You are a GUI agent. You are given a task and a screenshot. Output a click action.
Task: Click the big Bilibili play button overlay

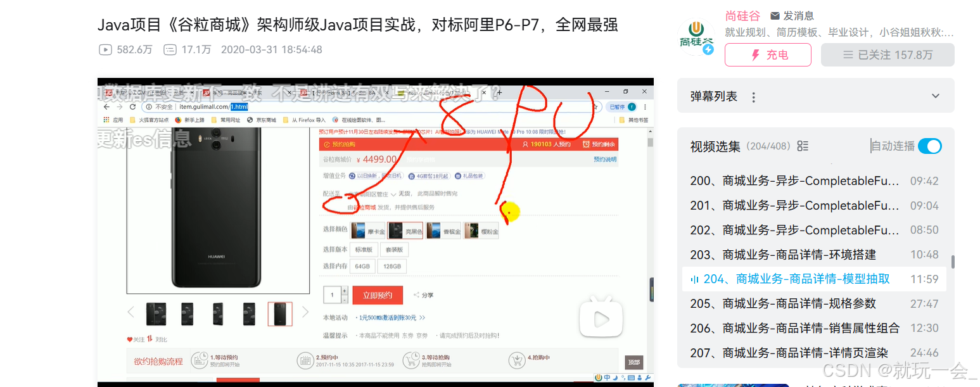(602, 316)
